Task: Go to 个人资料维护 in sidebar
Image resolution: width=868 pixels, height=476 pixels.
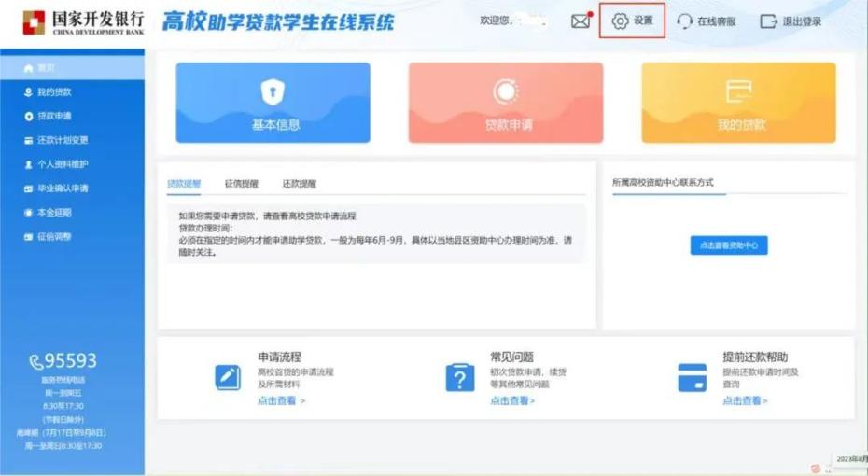Action: (x=62, y=164)
